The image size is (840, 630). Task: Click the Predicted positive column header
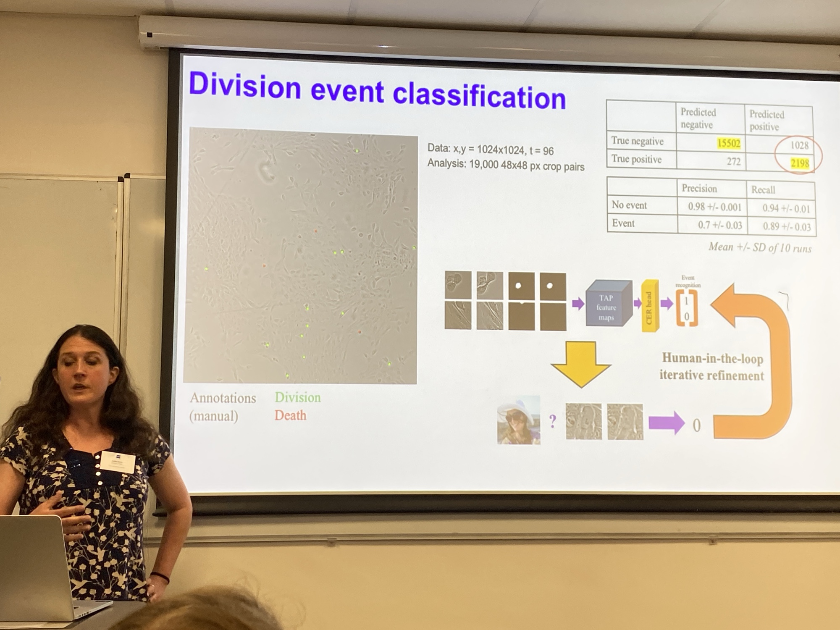click(x=766, y=120)
